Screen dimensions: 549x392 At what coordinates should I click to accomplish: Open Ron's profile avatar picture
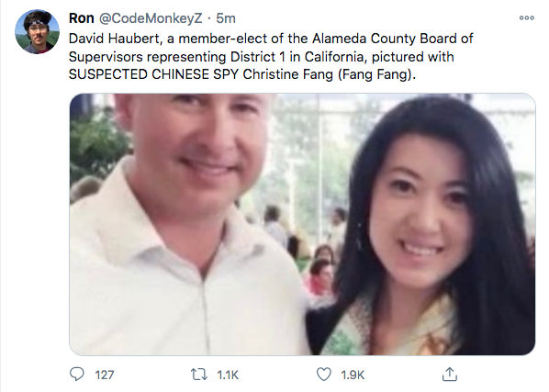point(37,31)
